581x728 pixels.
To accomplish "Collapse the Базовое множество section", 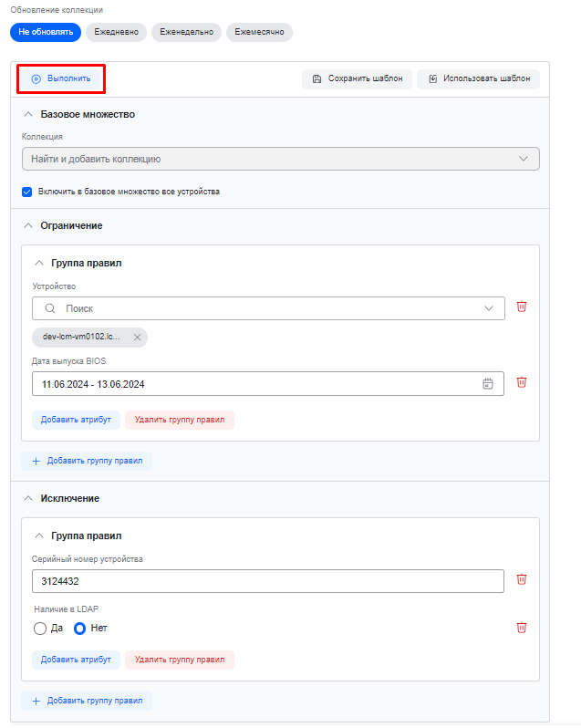I will [27, 115].
